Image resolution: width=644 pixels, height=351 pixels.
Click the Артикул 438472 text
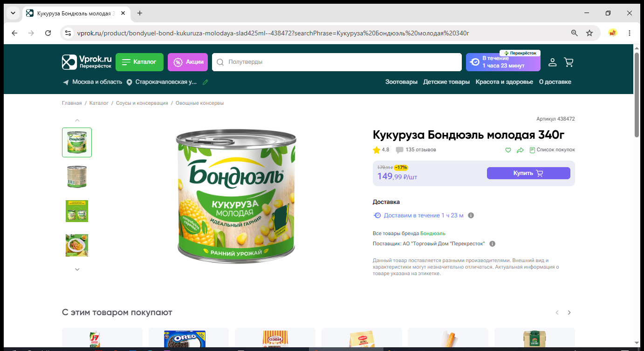click(555, 119)
